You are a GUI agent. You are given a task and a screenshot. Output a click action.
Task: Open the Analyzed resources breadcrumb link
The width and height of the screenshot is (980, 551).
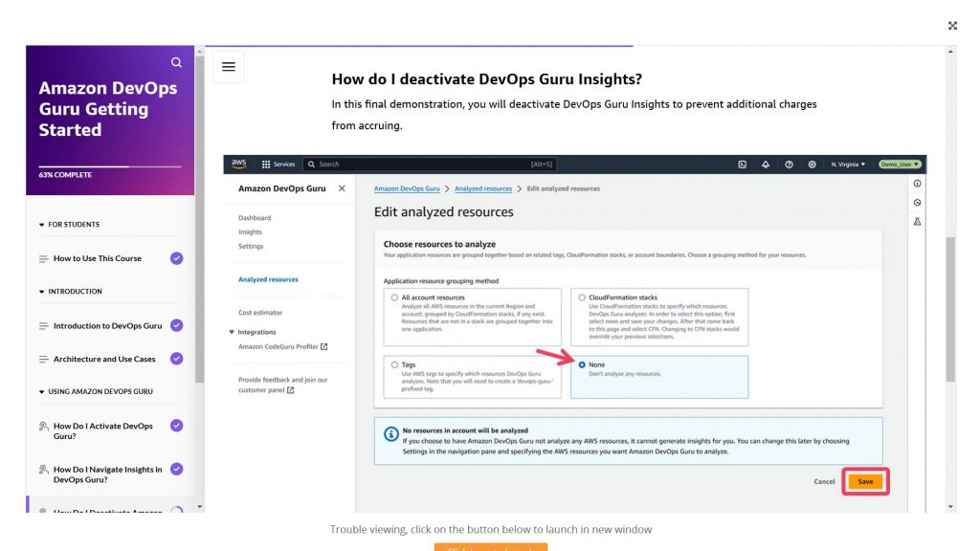(x=483, y=188)
